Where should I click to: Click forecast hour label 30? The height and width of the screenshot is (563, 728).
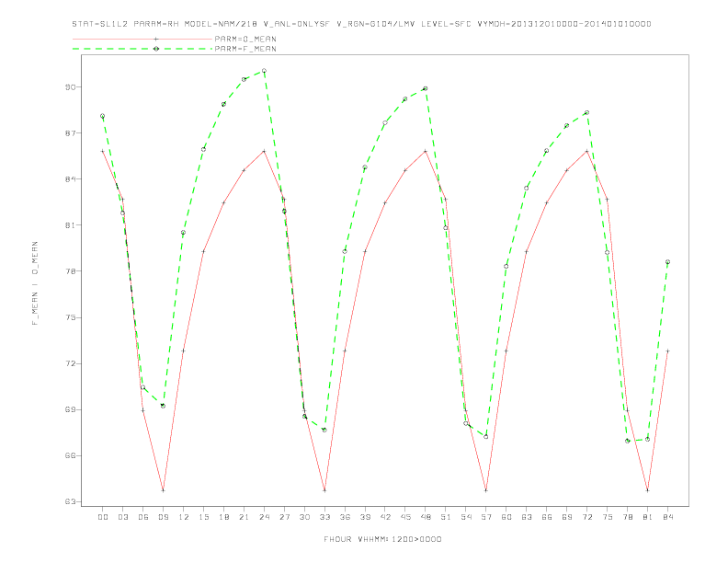point(304,517)
